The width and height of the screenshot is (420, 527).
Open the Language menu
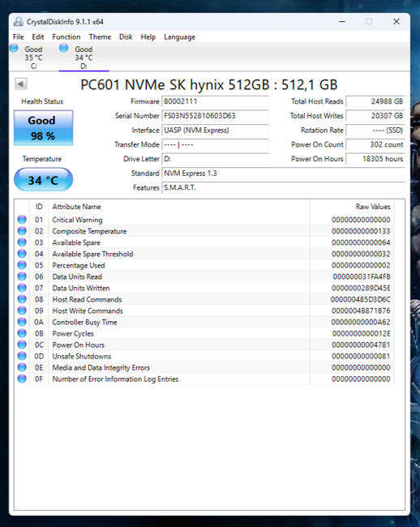click(179, 37)
